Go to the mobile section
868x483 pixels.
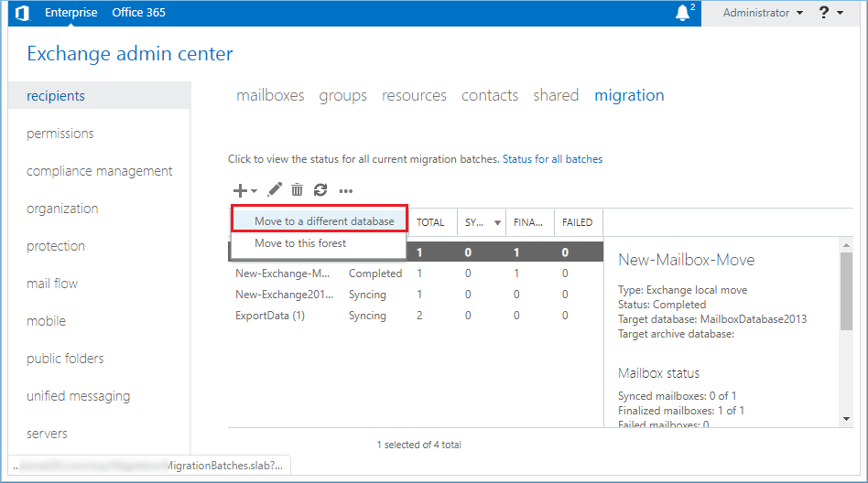[x=46, y=321]
